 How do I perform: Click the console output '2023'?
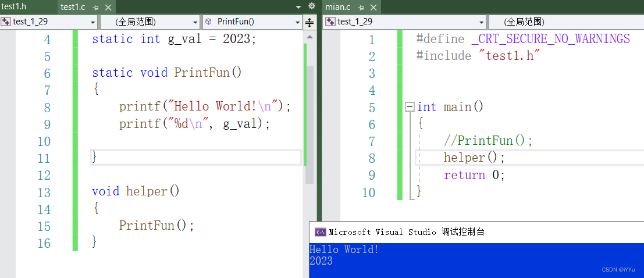[x=321, y=261]
